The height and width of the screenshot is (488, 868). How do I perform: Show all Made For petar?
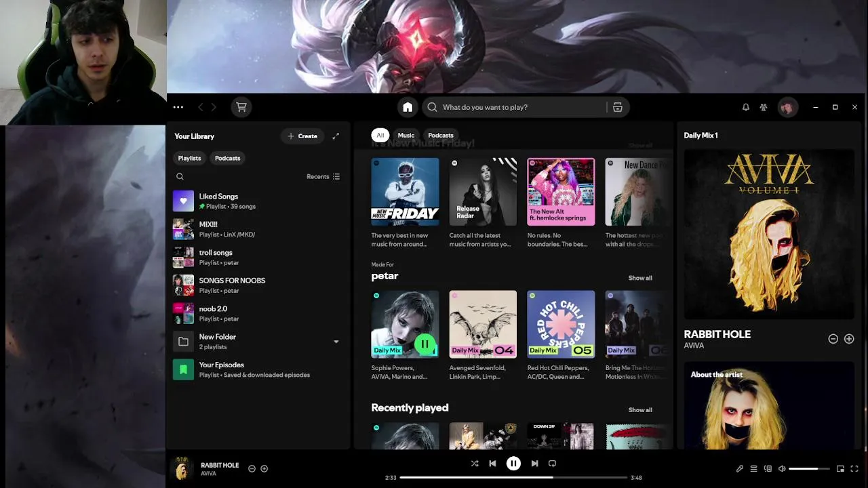(x=640, y=278)
